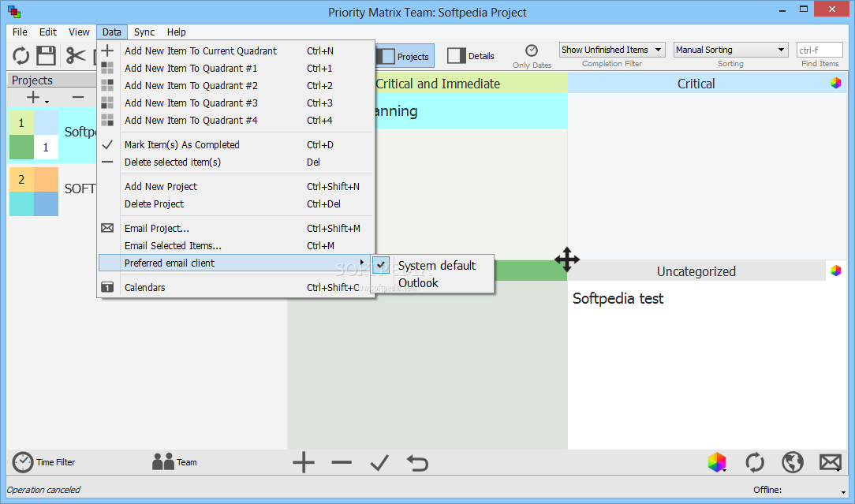
Task: Click the save floppy disk icon
Action: pos(47,56)
